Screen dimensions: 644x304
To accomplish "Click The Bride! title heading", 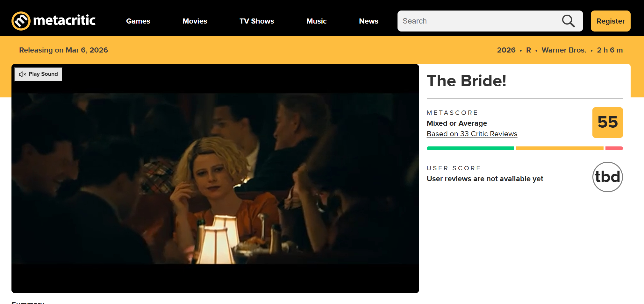I will pyautogui.click(x=466, y=81).
